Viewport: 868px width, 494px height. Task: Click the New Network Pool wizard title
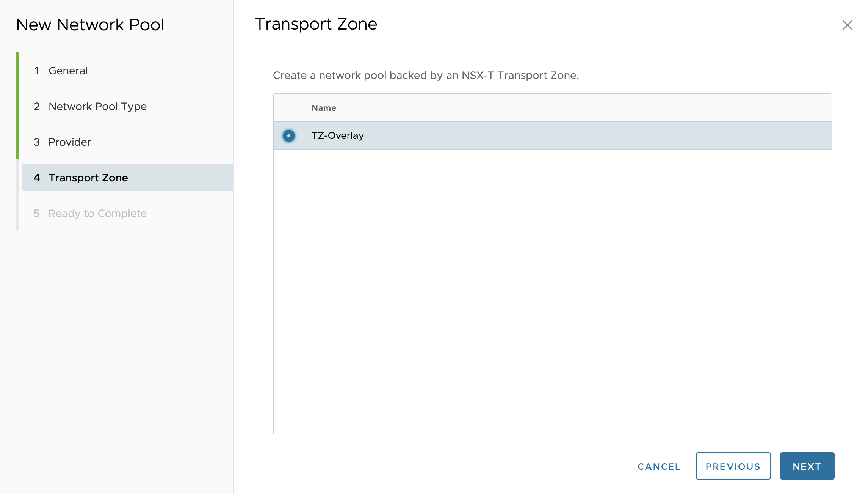click(x=90, y=25)
